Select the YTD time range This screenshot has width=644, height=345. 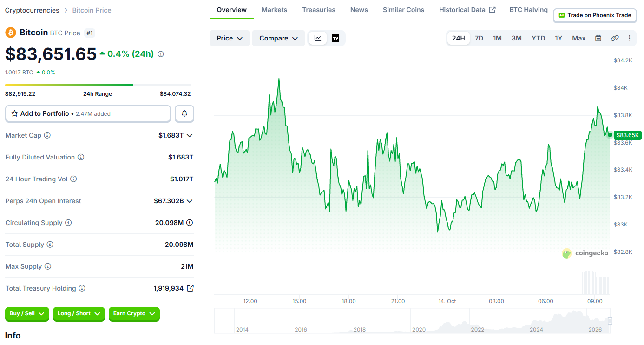[538, 38]
